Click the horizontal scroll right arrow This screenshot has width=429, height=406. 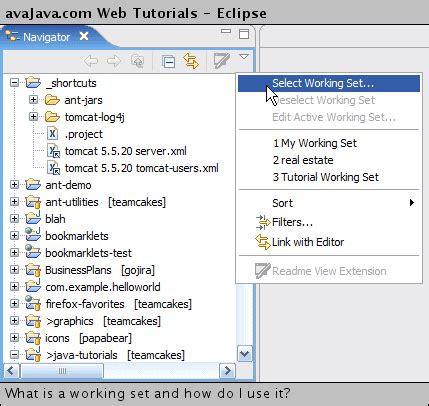tap(228, 371)
